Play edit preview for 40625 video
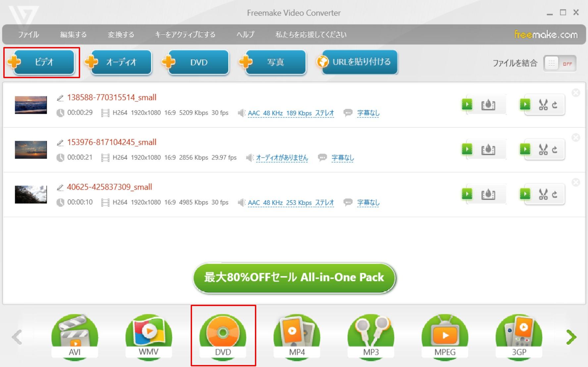The height and width of the screenshot is (367, 588). pyautogui.click(x=525, y=194)
